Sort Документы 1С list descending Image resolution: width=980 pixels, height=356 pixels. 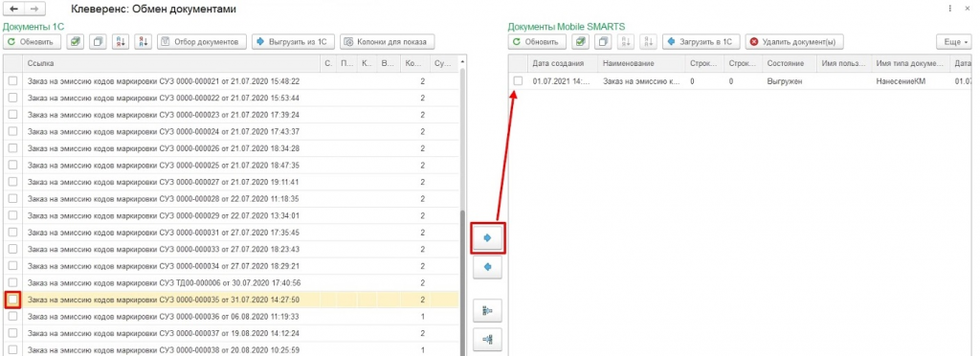click(144, 42)
